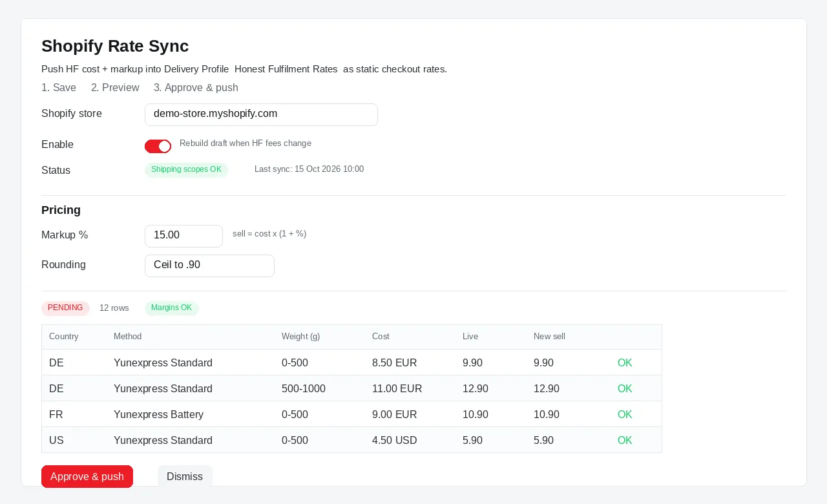Screen dimensions: 827x504
Task: Click the FR country cell
Action: [56, 415]
